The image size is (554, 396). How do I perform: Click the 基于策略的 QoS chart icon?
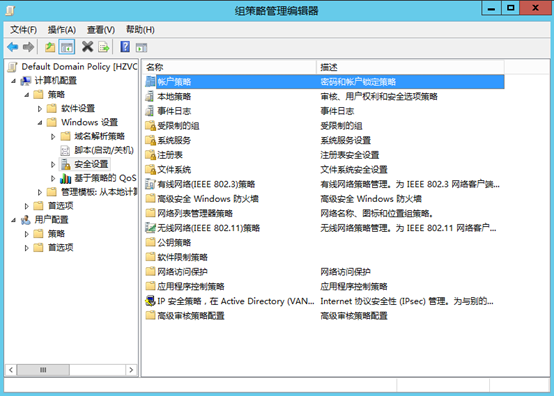(x=65, y=178)
